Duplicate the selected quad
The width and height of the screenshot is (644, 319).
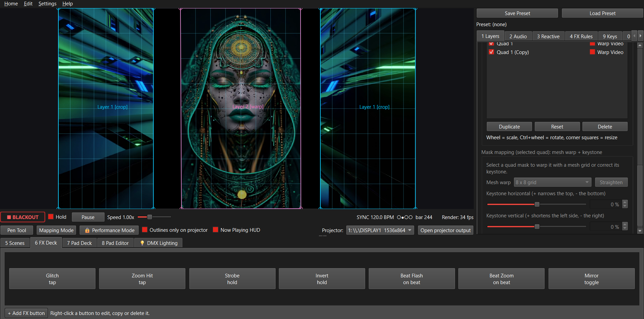[509, 126]
